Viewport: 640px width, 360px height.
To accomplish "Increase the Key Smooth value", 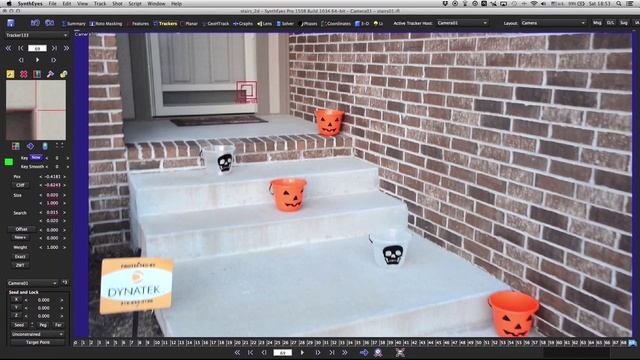I will pyautogui.click(x=67, y=167).
